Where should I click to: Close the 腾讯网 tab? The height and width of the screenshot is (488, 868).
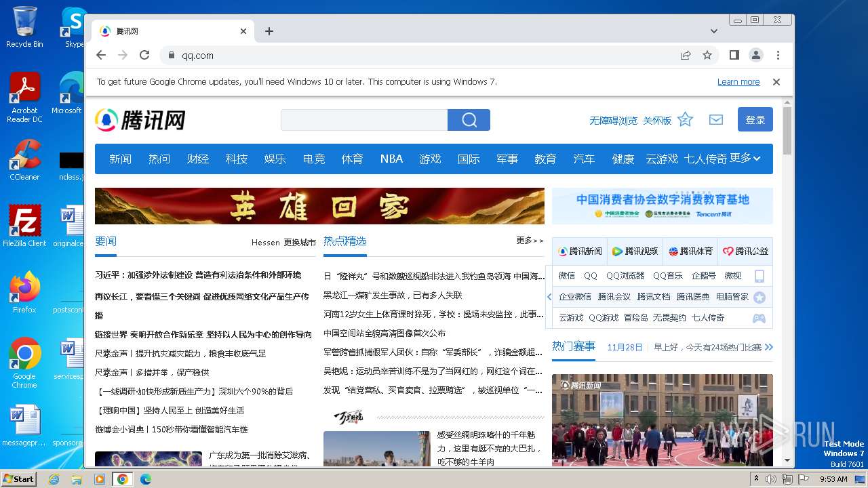pyautogui.click(x=243, y=31)
